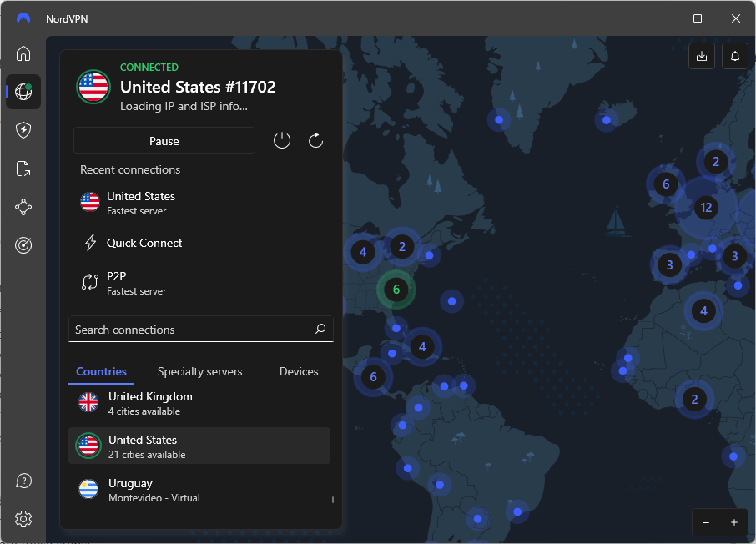Open the Dark Web Monitor target icon
This screenshot has height=544, width=756.
point(23,245)
